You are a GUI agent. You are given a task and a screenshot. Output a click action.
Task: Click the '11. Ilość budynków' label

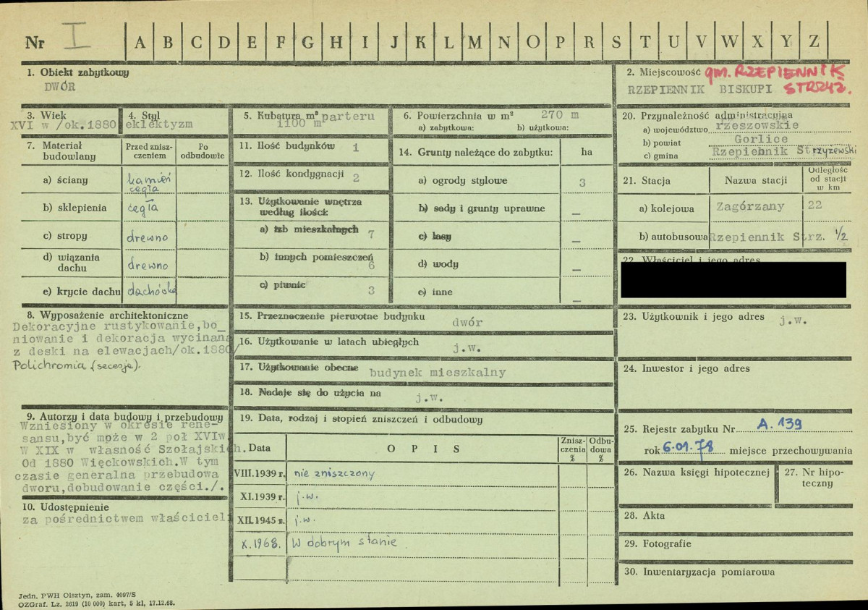[286, 146]
